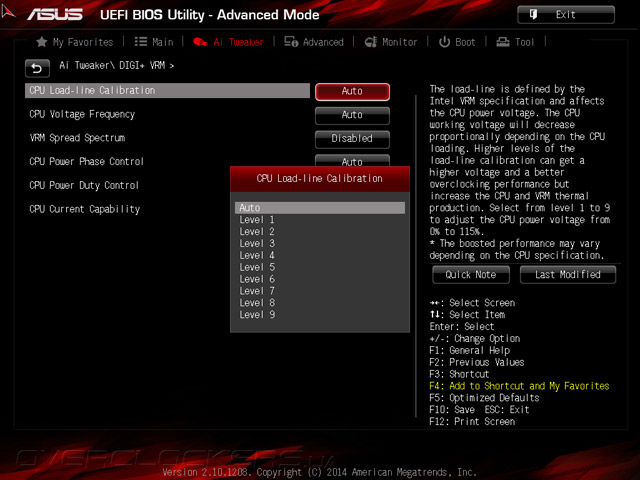Click the F5: Optimized Defaults hint
This screenshot has height=480, width=640.
click(x=484, y=398)
